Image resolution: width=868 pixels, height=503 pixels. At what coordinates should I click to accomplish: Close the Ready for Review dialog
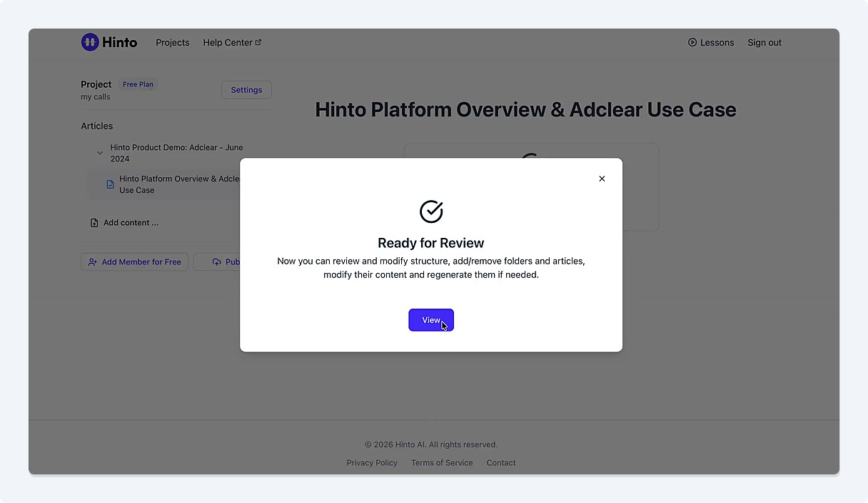coord(602,179)
